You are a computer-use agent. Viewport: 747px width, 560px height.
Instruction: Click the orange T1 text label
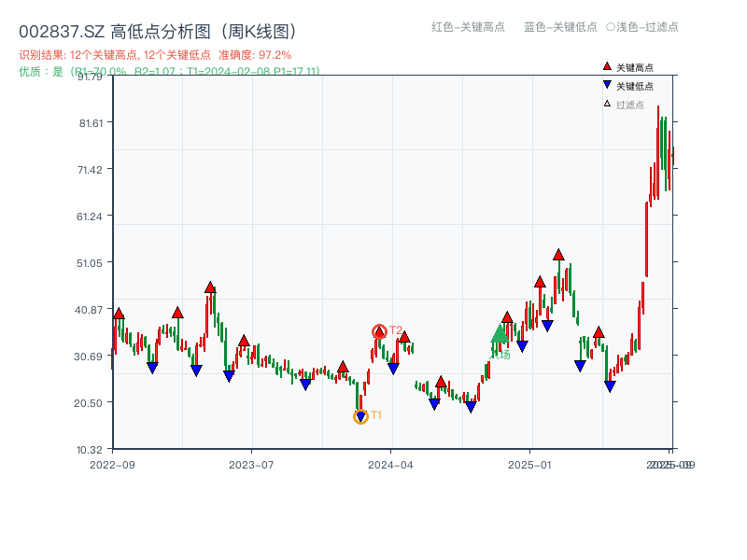click(x=376, y=415)
